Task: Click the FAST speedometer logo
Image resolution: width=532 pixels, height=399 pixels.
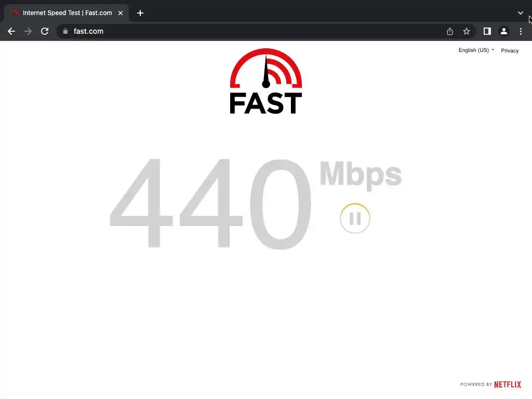Action: pos(266,81)
